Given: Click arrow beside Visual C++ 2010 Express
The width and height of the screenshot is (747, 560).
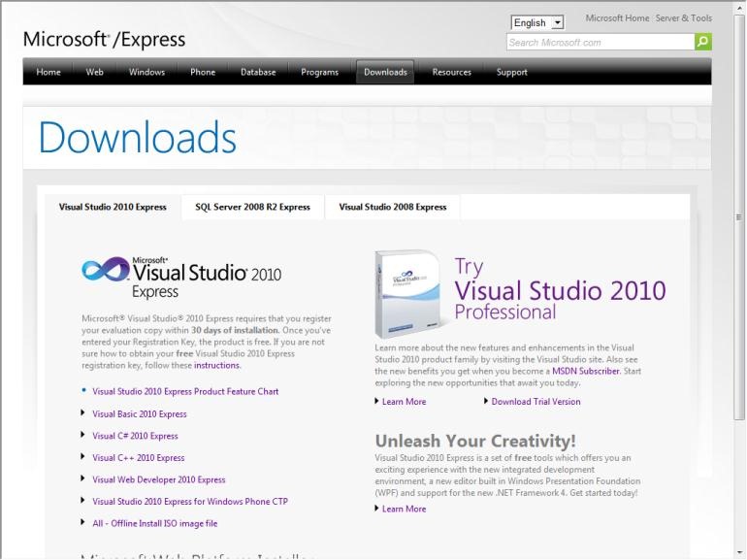Looking at the screenshot, I should [x=82, y=456].
